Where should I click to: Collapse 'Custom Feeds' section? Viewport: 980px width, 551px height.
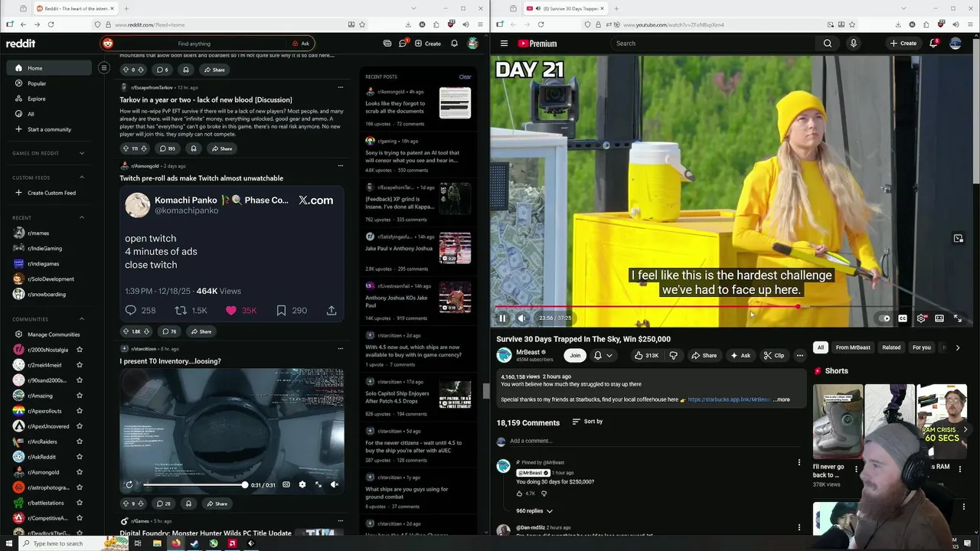point(82,178)
